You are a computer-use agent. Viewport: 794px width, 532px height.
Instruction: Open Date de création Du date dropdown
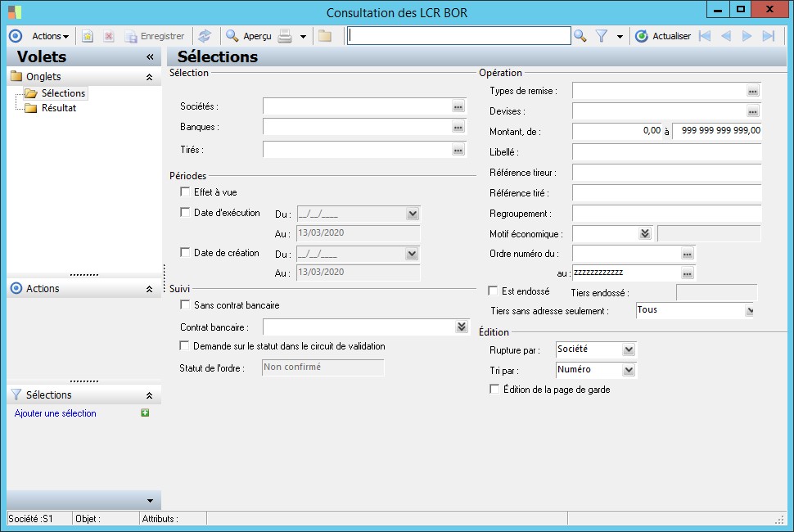tap(412, 254)
